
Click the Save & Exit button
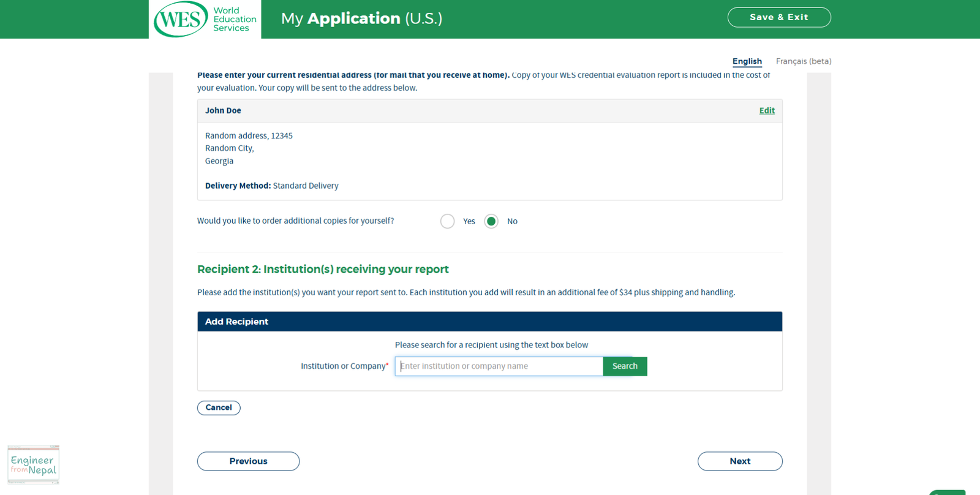click(778, 17)
